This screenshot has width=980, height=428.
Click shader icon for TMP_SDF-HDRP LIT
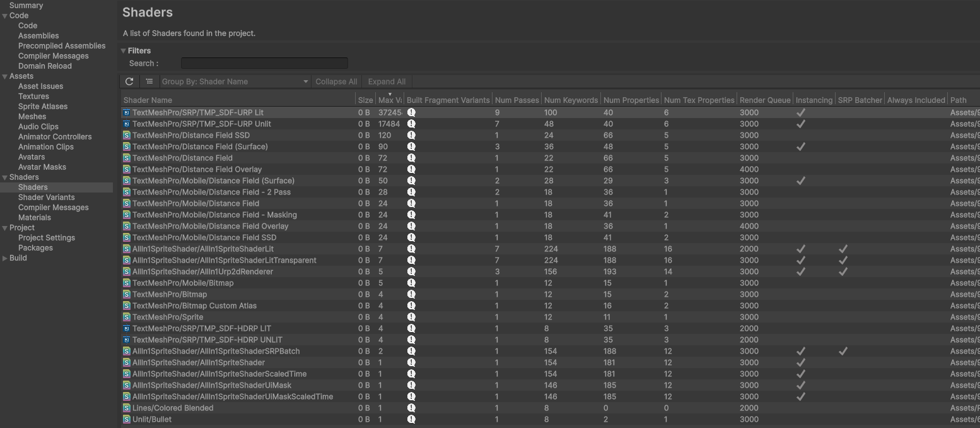pos(127,328)
